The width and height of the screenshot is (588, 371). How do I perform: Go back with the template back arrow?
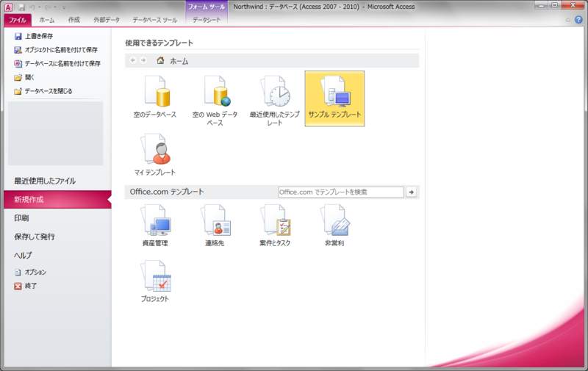tap(133, 60)
